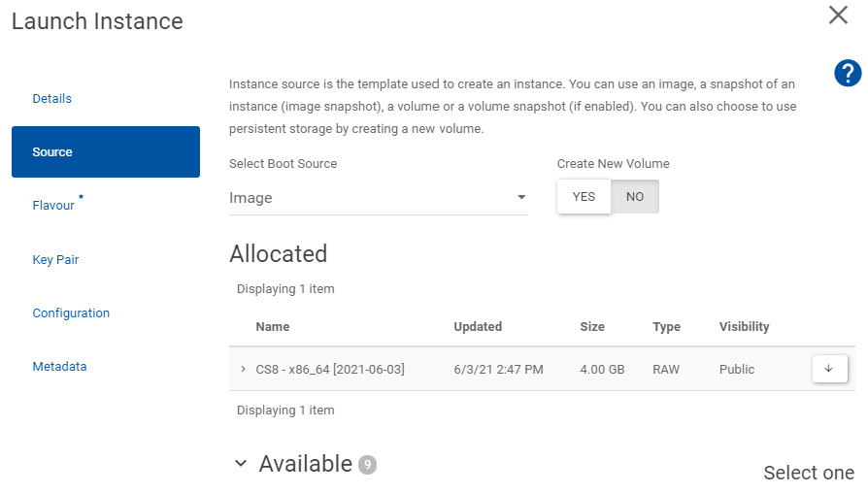Expand the CS8 - x86_64 row details
Viewport: 868px width, 493px height.
click(243, 370)
